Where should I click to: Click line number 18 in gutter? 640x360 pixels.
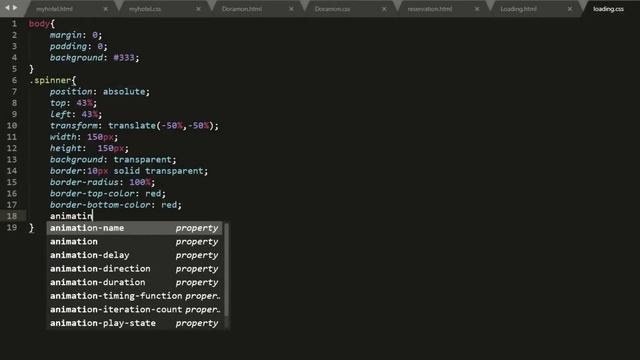[12, 216]
